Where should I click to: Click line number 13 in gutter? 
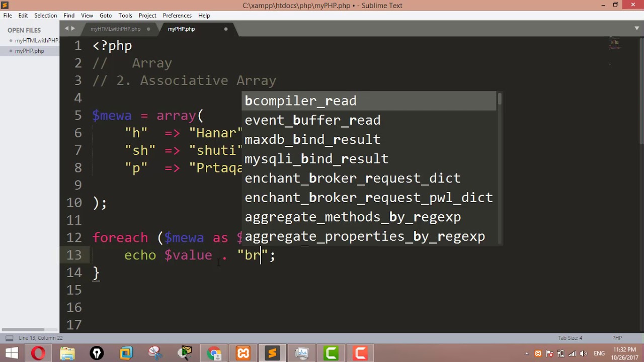point(74,255)
